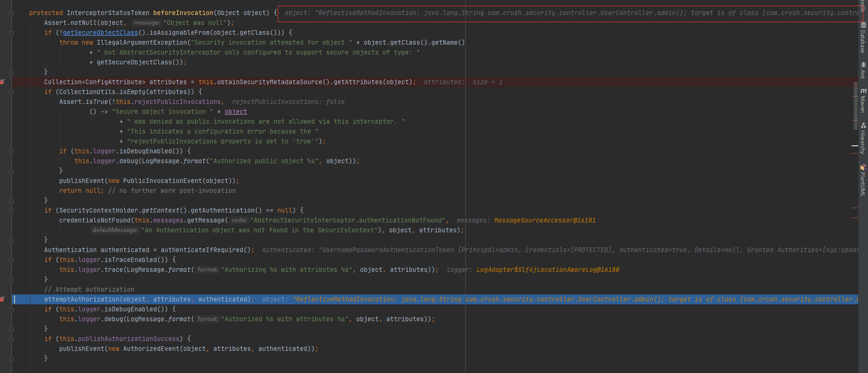Screen dimensions: 868x373
Task: Open the Maven tool window
Action: coord(863,100)
